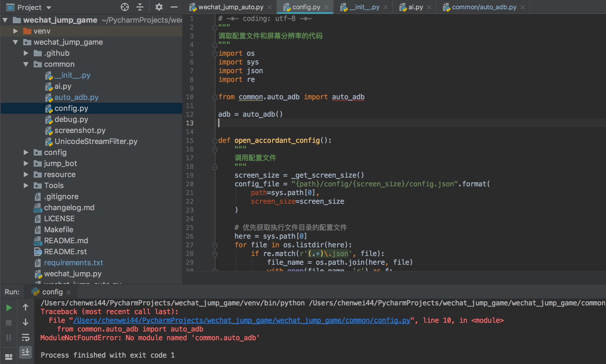The image size is (606, 364).
Task: Toggle soft-wrap in run console
Action: (26, 337)
